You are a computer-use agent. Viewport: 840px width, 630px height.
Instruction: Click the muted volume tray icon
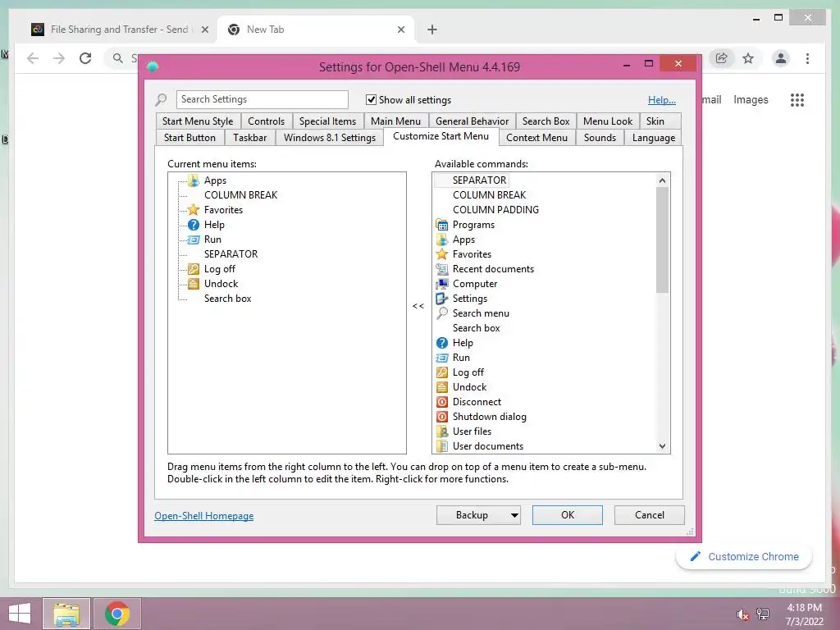[x=742, y=614]
